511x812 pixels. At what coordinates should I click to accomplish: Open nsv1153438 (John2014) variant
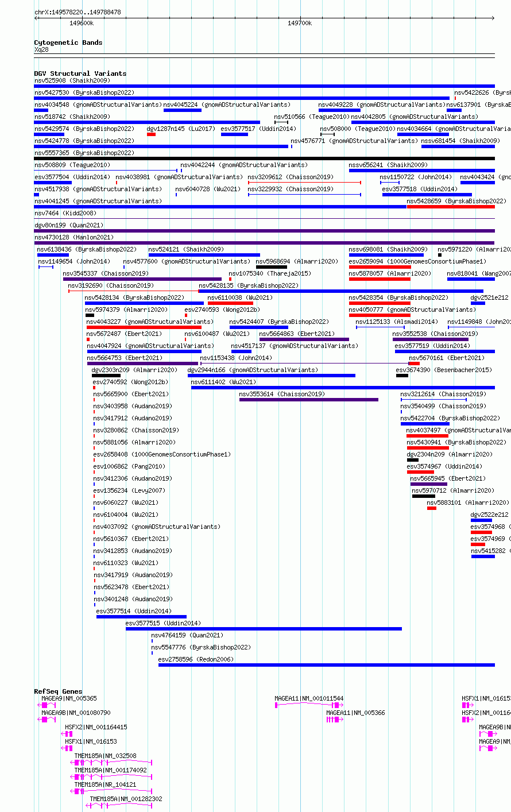pos(236,358)
